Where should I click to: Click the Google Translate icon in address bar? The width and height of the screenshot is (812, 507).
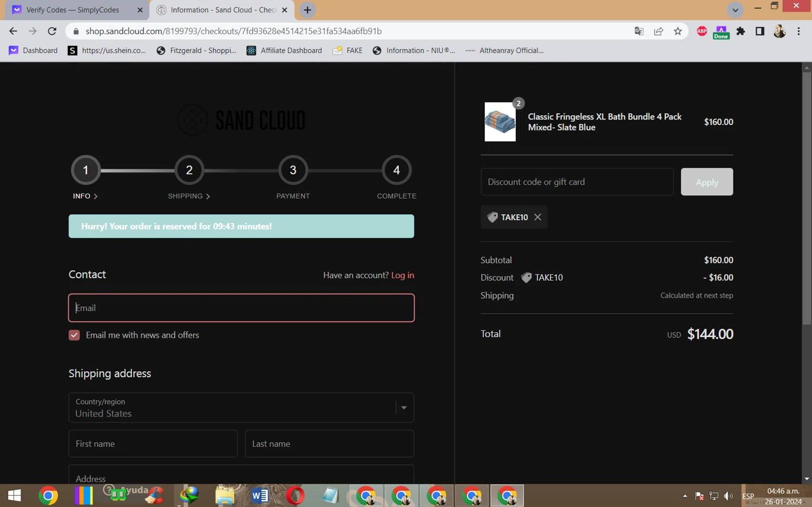tap(639, 31)
